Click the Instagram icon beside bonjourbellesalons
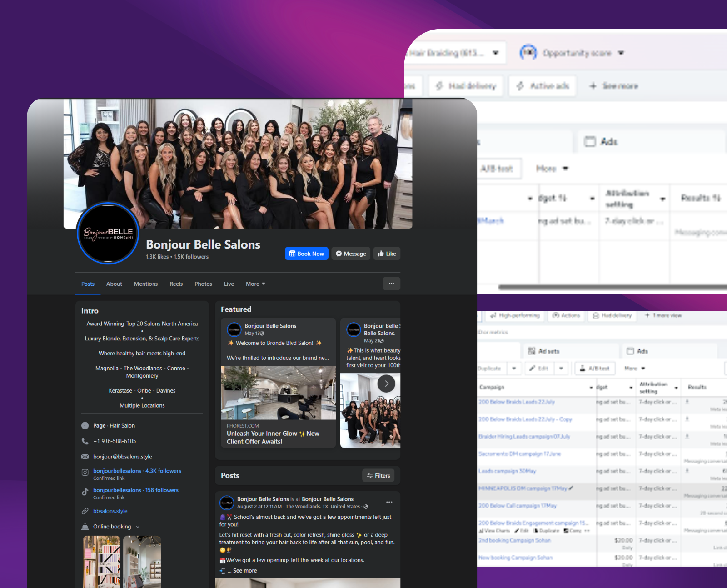Screen dimensions: 727x588 coord(85,473)
